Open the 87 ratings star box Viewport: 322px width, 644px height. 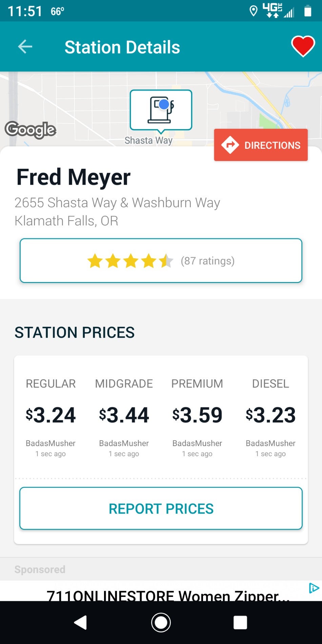pyautogui.click(x=161, y=261)
